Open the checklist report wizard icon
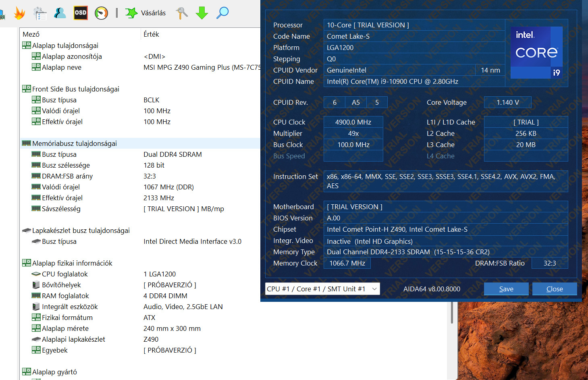This screenshot has height=380, width=588. (39, 13)
